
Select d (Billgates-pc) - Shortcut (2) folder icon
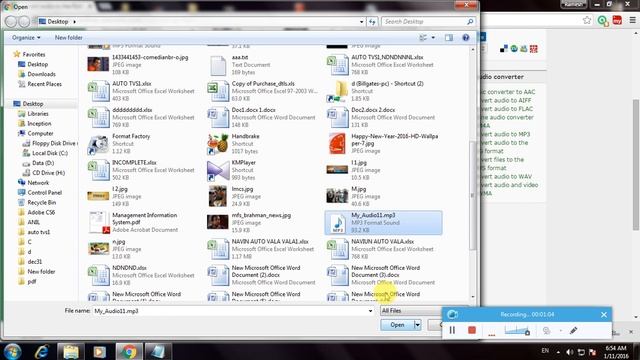pos(337,91)
